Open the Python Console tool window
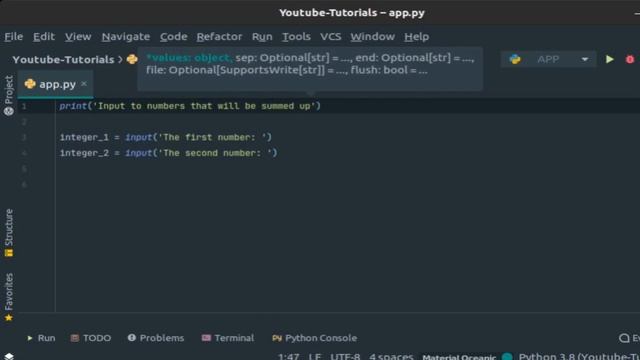 click(315, 338)
